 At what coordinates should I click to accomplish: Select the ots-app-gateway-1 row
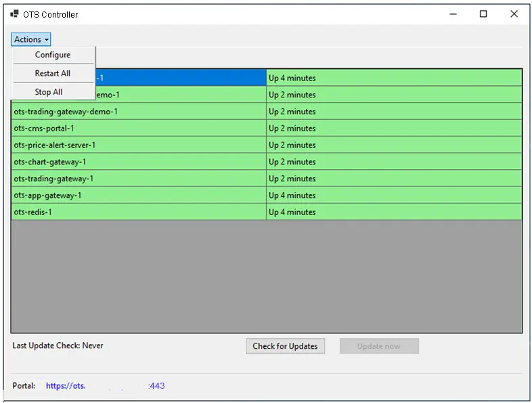[47, 195]
